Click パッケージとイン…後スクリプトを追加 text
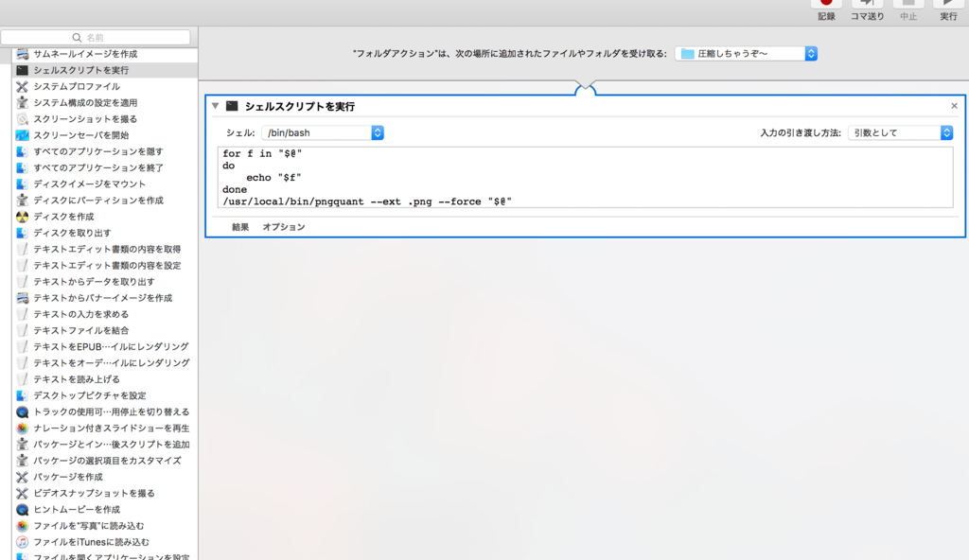Screen dimensions: 969x560 (x=112, y=445)
